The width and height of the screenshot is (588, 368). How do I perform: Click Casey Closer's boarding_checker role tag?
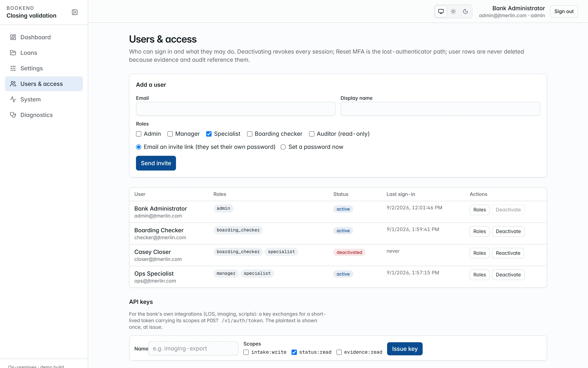238,252
